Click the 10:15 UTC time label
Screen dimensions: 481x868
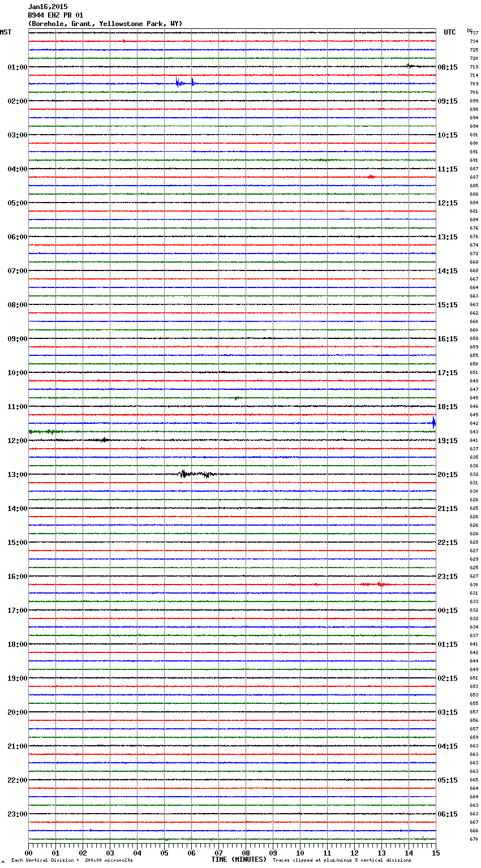(448, 135)
